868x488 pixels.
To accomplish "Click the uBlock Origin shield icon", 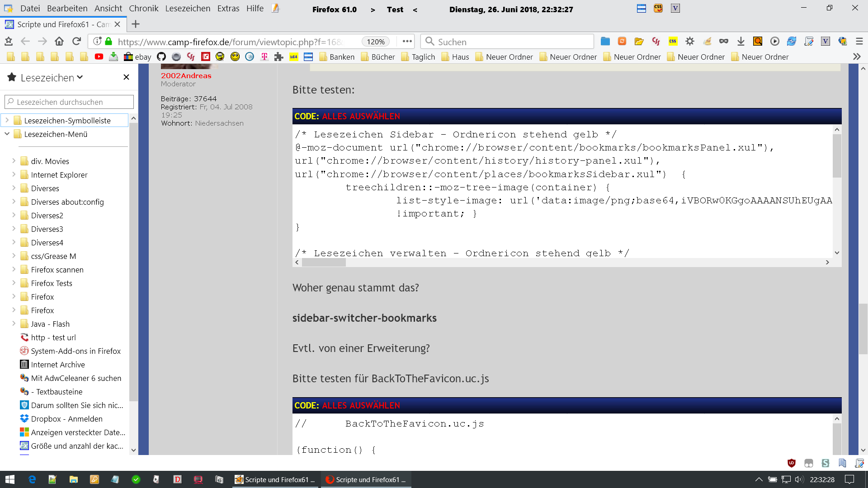I will (x=791, y=463).
